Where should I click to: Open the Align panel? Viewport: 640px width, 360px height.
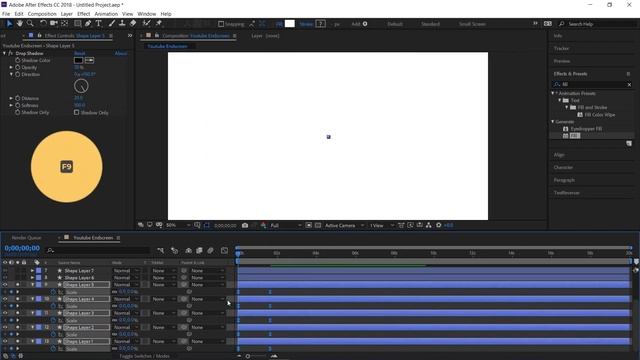559,155
